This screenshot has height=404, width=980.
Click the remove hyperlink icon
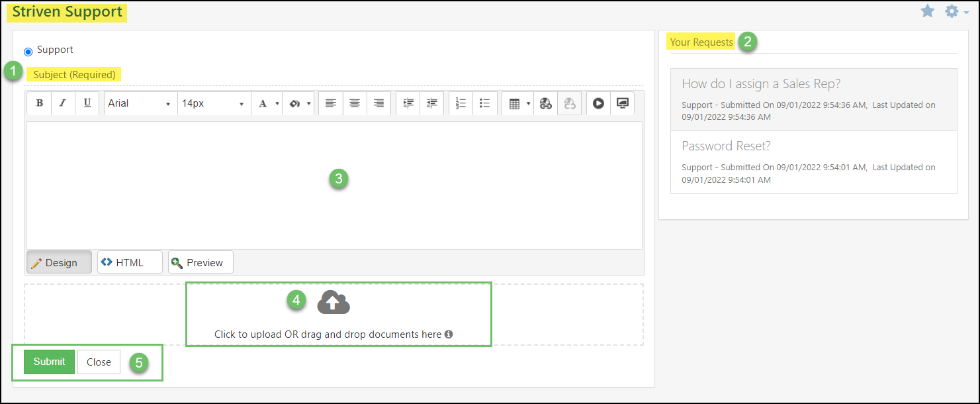[570, 103]
